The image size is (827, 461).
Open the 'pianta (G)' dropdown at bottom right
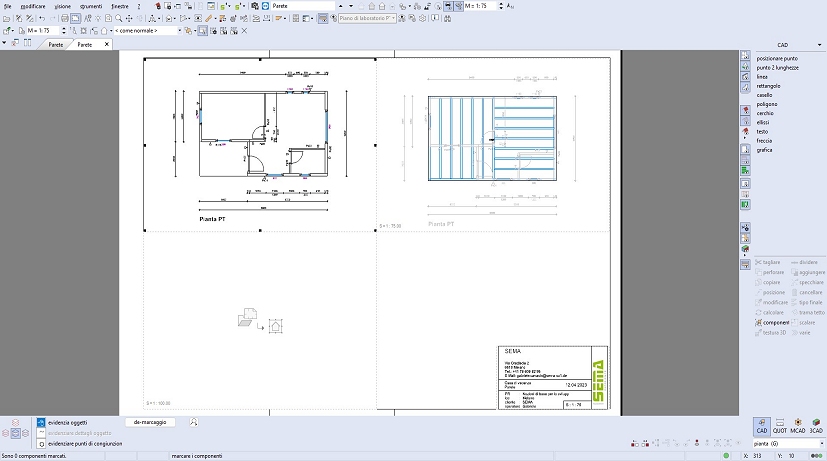819,442
